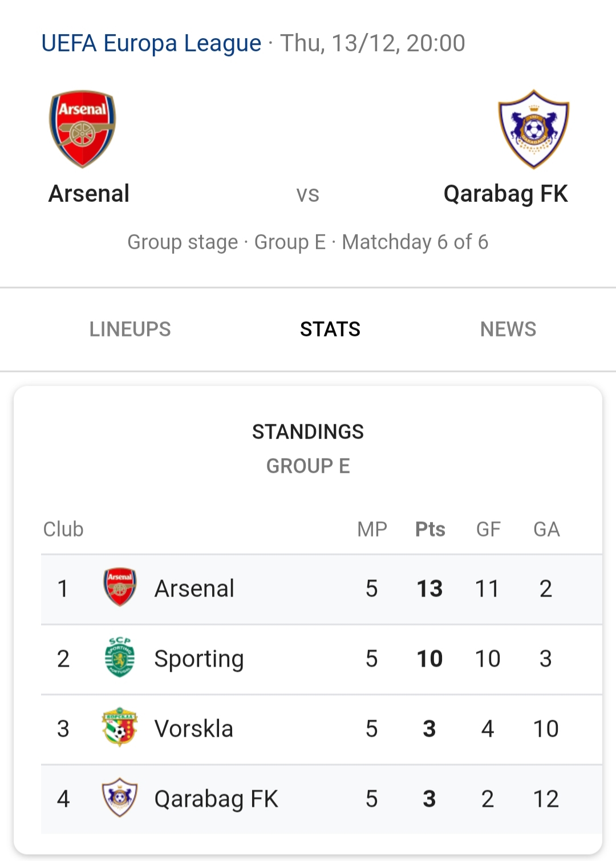Click the Vorskla club logo in standings

click(x=120, y=728)
